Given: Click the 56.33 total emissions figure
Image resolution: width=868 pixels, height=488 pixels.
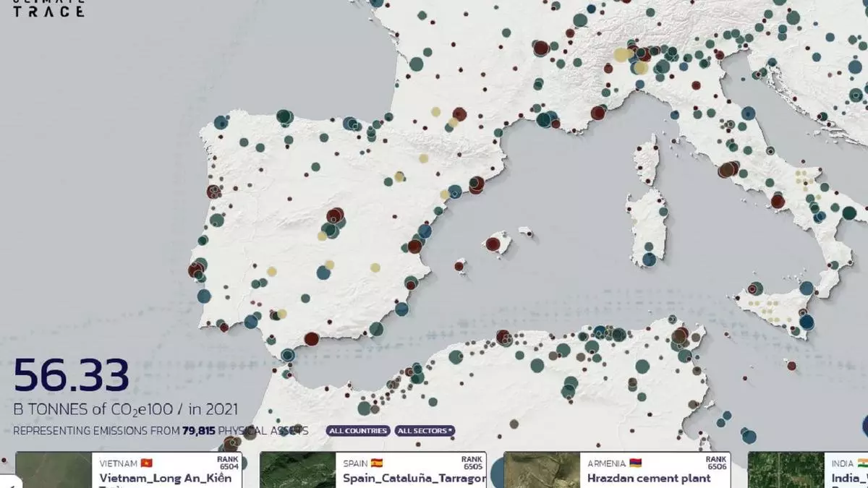Looking at the screenshot, I should (72, 376).
